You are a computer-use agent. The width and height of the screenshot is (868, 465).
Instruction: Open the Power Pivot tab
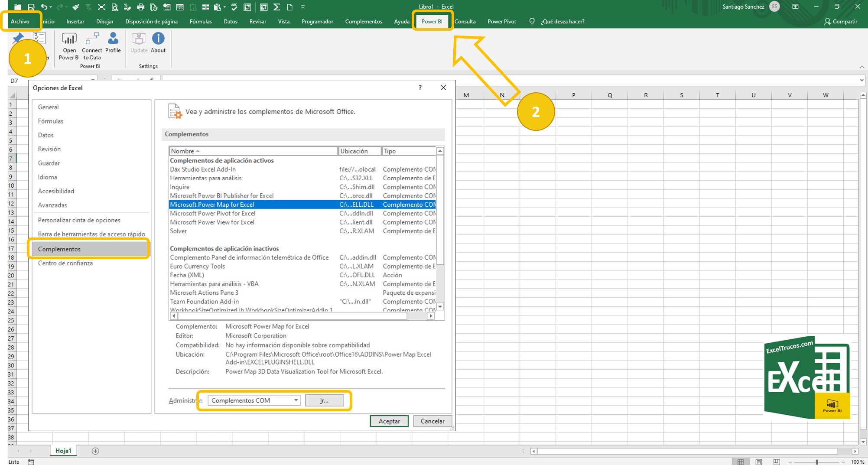[x=501, y=21]
